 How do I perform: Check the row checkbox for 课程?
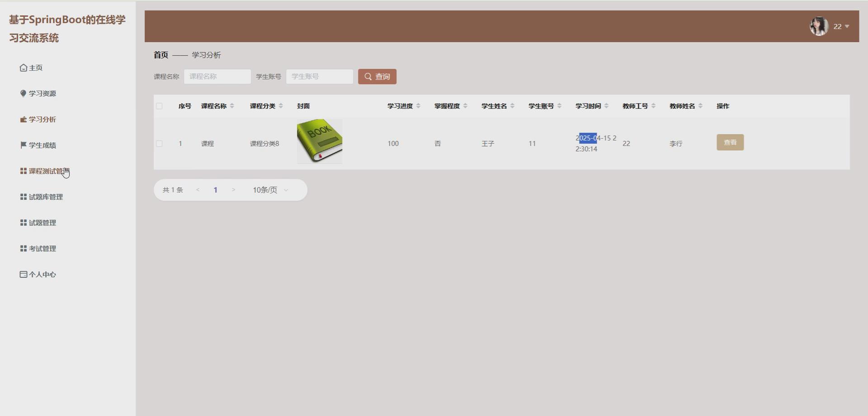(160, 143)
